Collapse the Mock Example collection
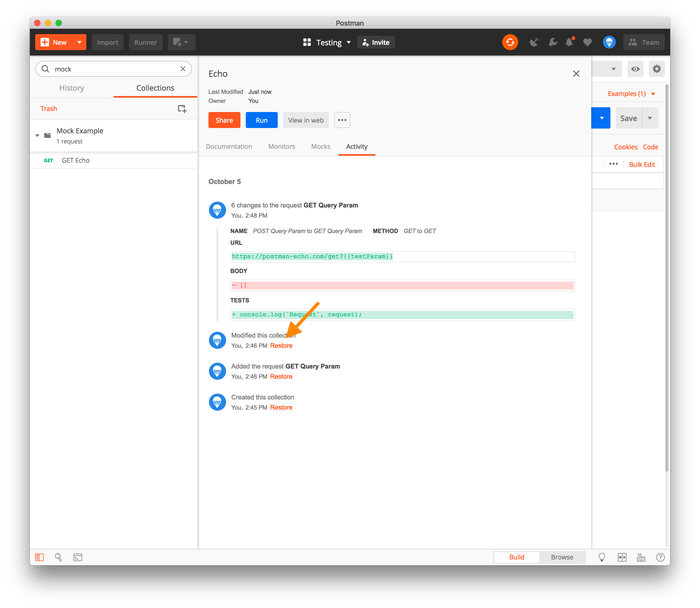 click(x=37, y=135)
